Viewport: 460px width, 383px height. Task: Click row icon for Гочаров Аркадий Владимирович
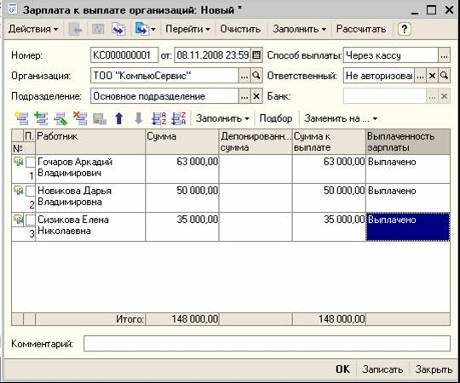(x=18, y=162)
